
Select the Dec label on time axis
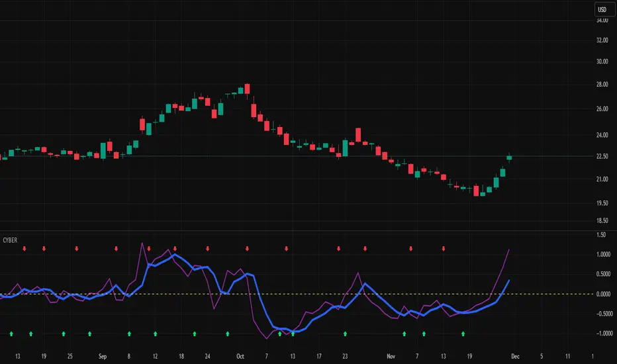[515, 355]
